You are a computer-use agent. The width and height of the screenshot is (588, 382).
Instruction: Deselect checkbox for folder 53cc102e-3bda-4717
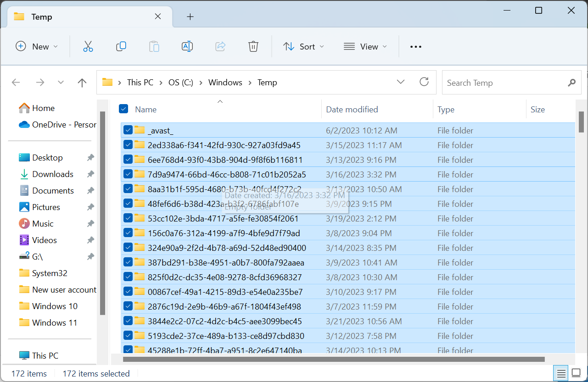(128, 218)
